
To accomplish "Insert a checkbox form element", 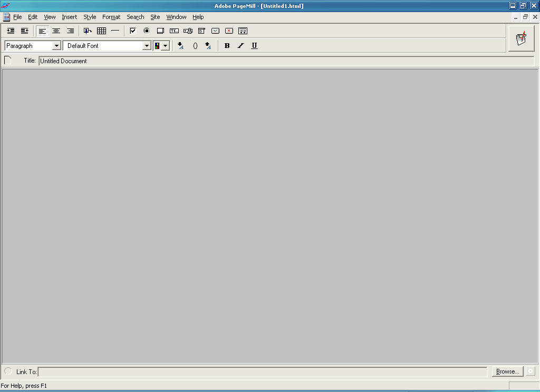I will 133,31.
